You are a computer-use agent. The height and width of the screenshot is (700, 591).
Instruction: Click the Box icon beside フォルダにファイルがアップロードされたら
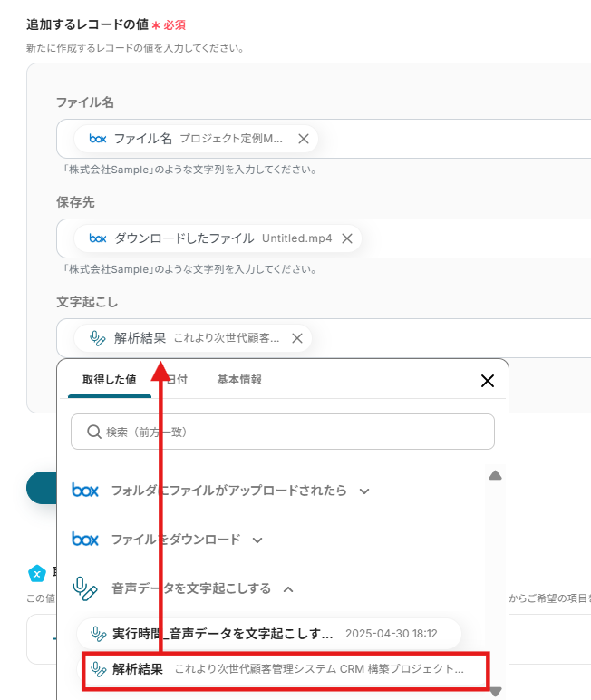[85, 491]
